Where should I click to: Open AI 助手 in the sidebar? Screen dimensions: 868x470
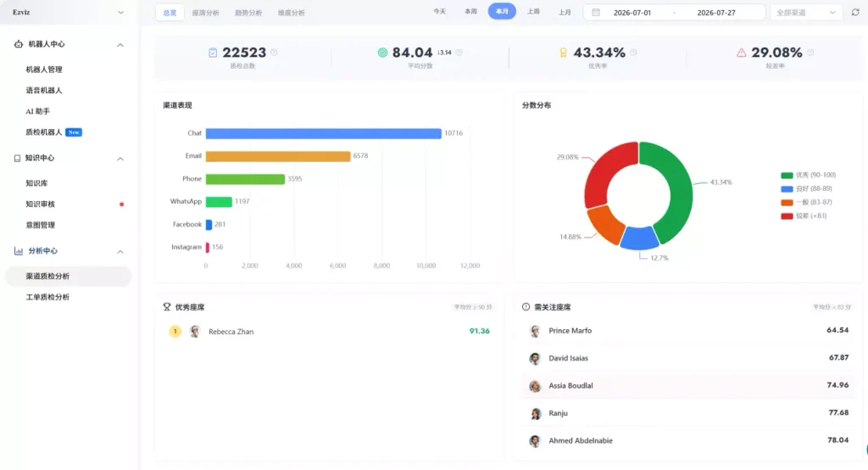pos(37,111)
